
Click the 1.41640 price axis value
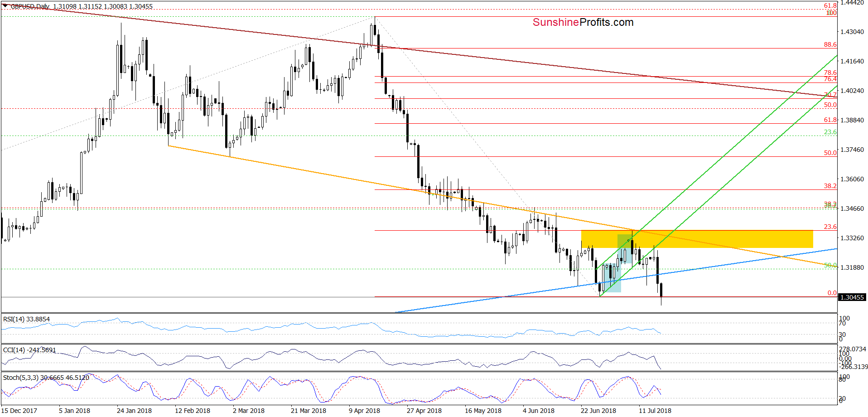point(852,61)
